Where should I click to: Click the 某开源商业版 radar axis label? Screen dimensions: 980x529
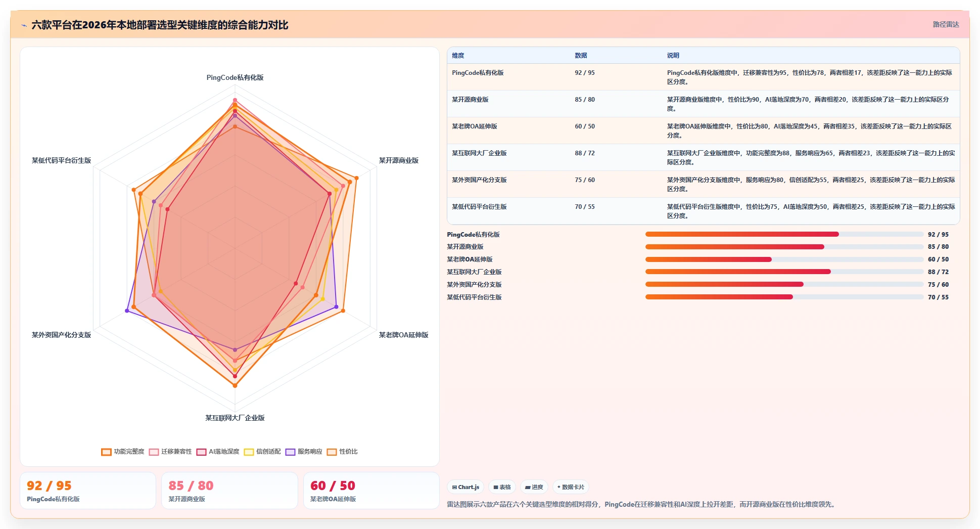pyautogui.click(x=399, y=160)
